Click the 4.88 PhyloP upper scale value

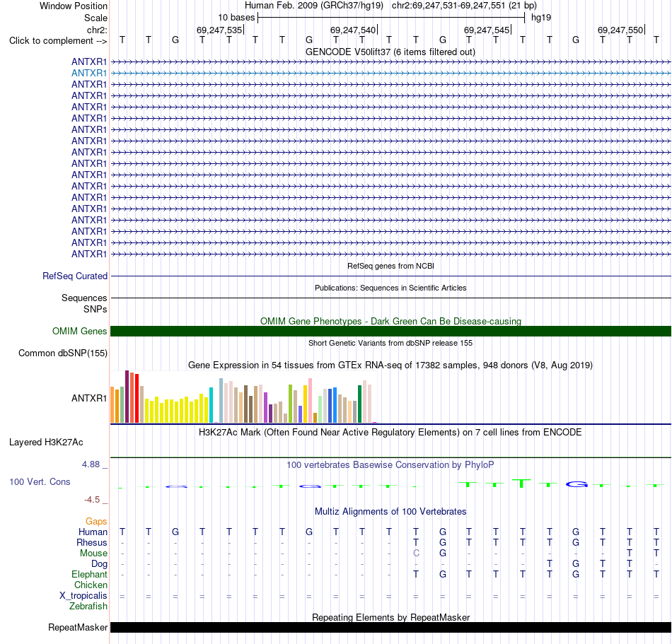[x=91, y=464]
